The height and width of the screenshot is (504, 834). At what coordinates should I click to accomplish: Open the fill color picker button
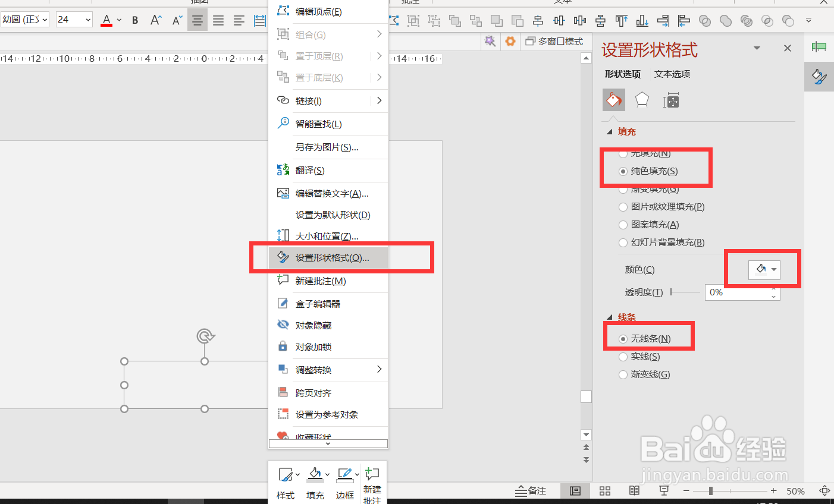tap(764, 269)
